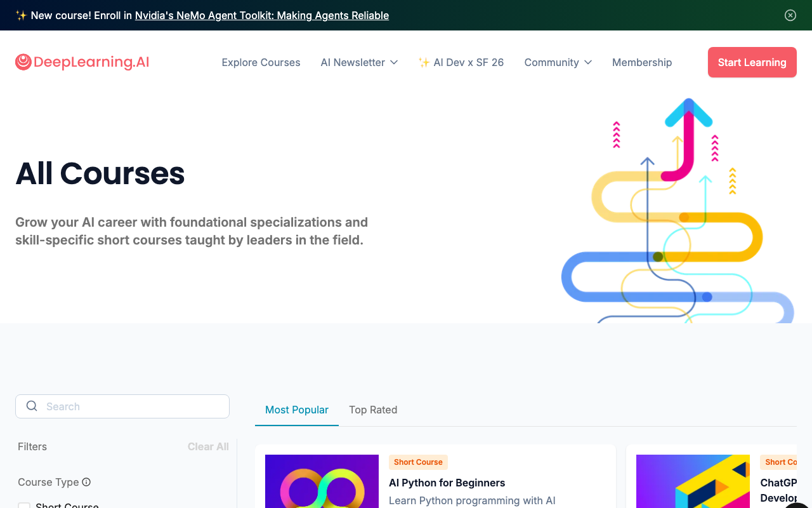Open the Explore Courses menu item
Image resolution: width=812 pixels, height=508 pixels.
(261, 62)
